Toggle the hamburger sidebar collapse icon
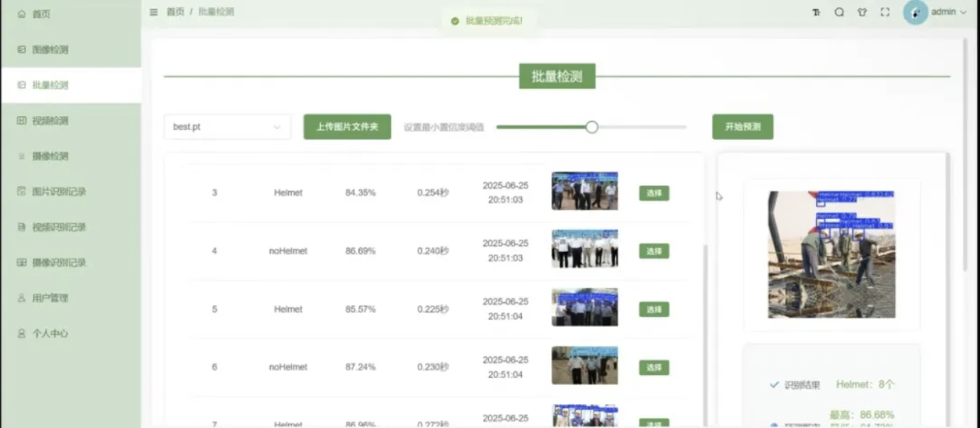This screenshot has width=980, height=428. click(153, 12)
